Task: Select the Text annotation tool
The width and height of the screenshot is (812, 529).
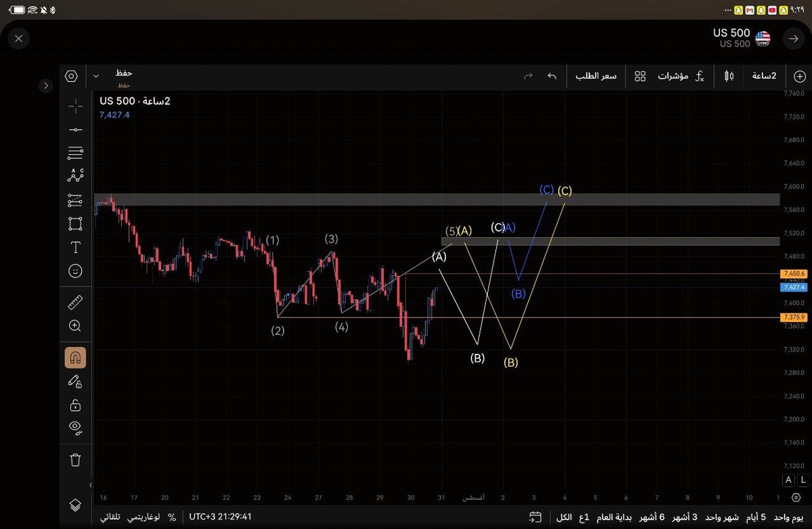Action: coord(75,247)
